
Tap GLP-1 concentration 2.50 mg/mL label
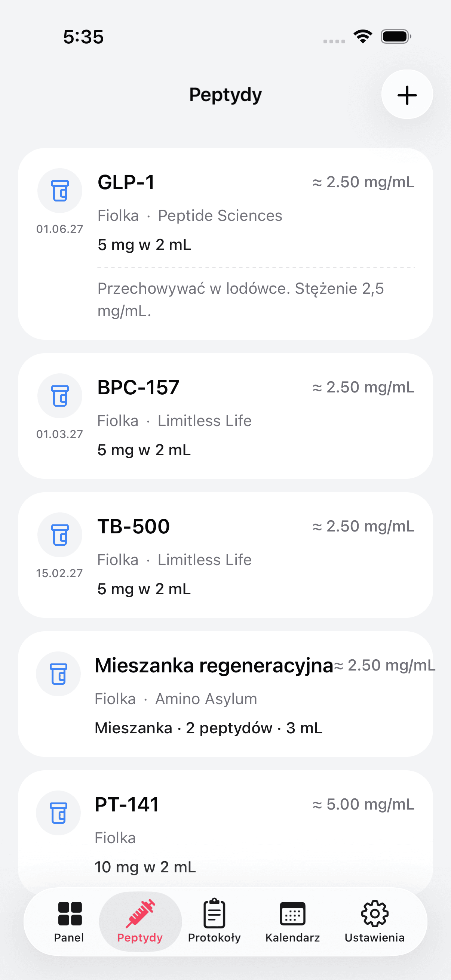pyautogui.click(x=363, y=182)
